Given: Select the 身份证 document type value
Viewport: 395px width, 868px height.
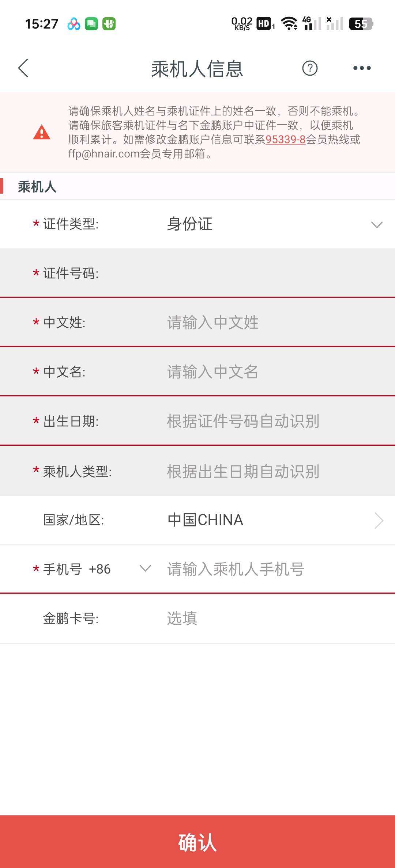Looking at the screenshot, I should [x=190, y=224].
